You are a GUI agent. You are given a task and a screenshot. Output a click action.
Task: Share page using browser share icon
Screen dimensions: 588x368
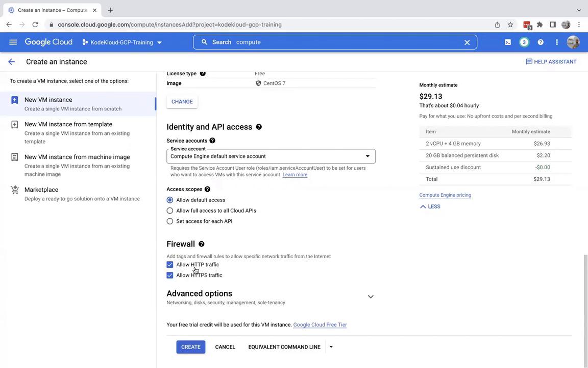point(497,25)
